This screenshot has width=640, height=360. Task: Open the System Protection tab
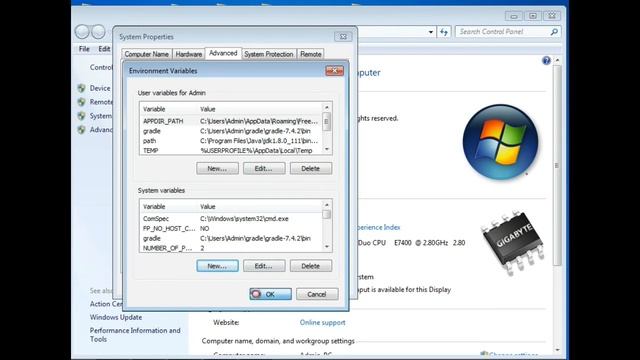(269, 54)
